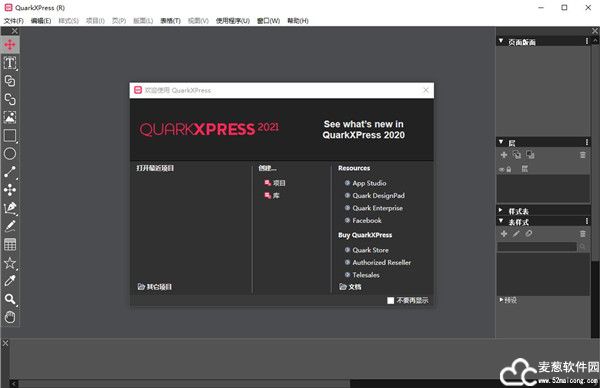Select the Starburst tool

(x=10, y=263)
